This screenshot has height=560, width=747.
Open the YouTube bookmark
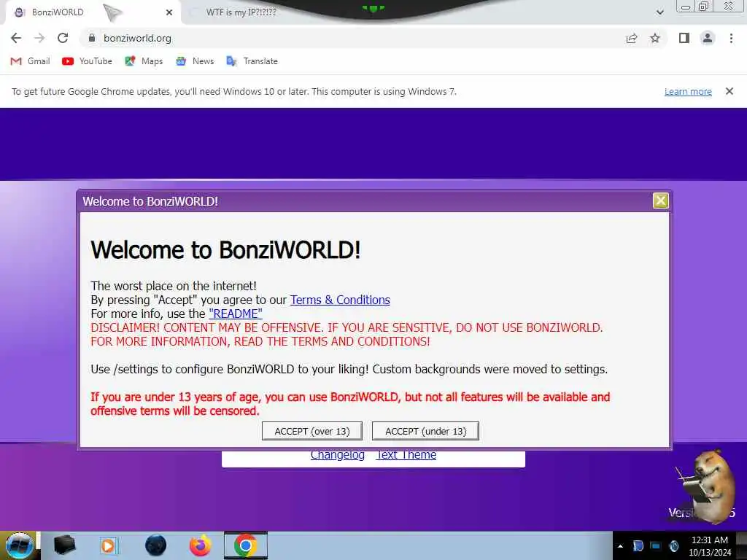click(88, 61)
